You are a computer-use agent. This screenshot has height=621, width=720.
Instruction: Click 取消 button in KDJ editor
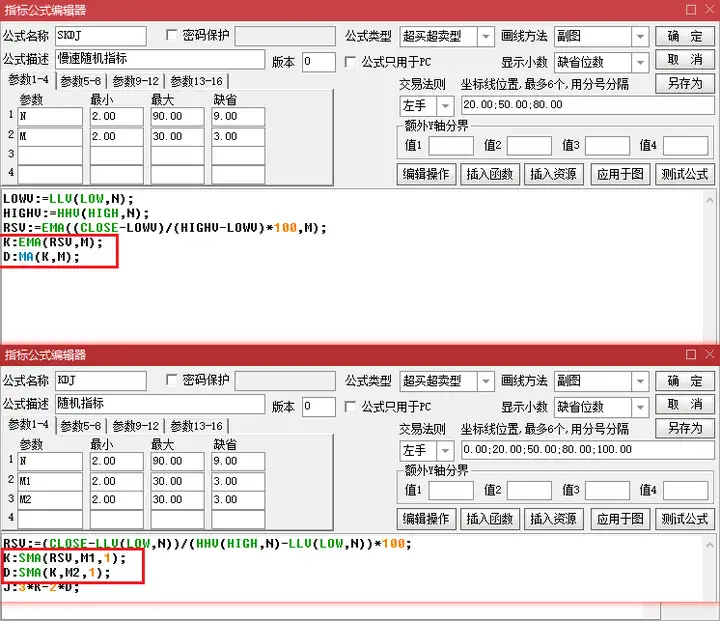click(x=685, y=405)
